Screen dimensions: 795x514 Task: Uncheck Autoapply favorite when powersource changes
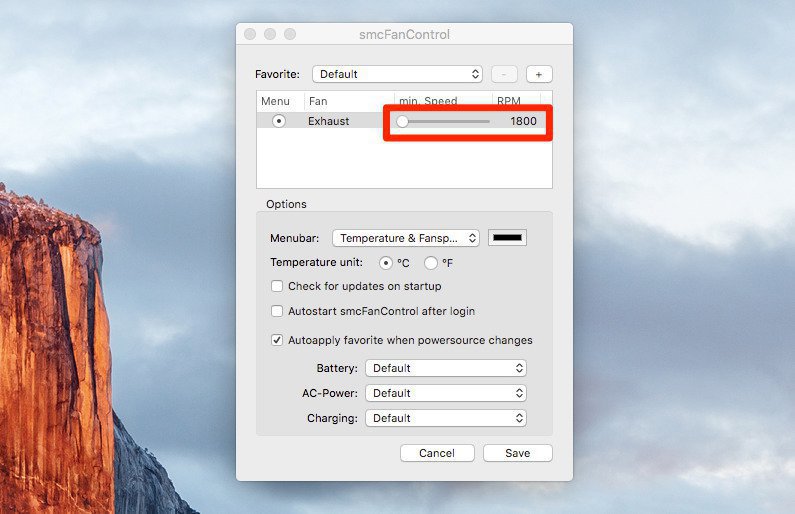pyautogui.click(x=277, y=340)
